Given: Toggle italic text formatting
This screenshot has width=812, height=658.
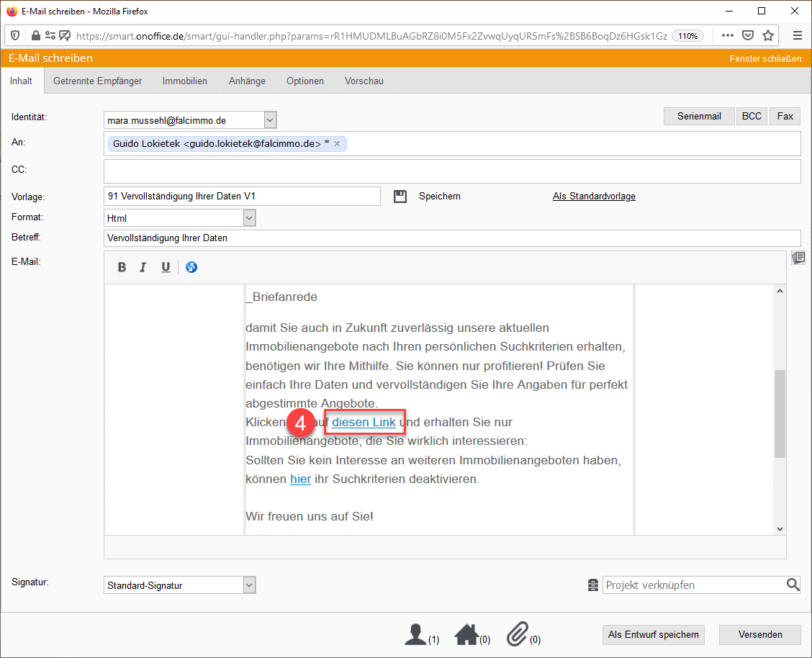Looking at the screenshot, I should pos(143,267).
